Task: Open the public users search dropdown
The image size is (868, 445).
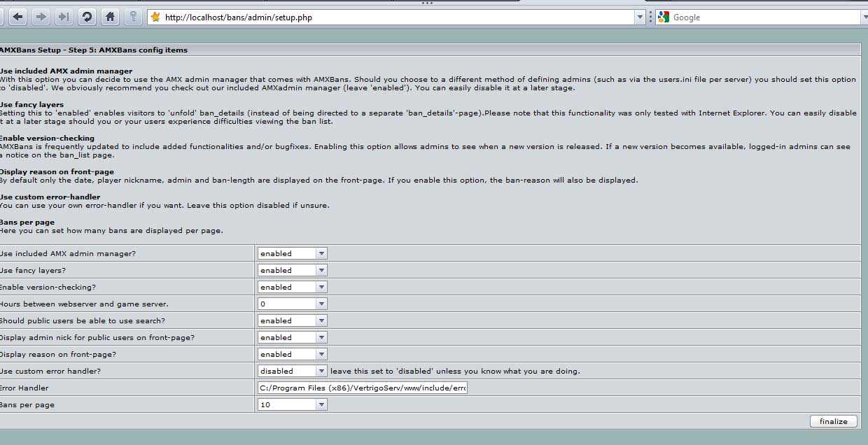Action: (x=292, y=320)
